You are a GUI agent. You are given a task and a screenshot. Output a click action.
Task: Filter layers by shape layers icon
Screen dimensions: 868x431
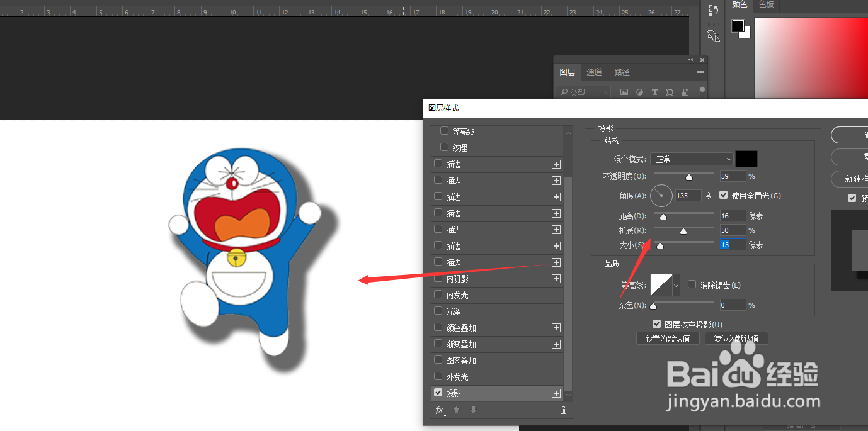[x=670, y=92]
